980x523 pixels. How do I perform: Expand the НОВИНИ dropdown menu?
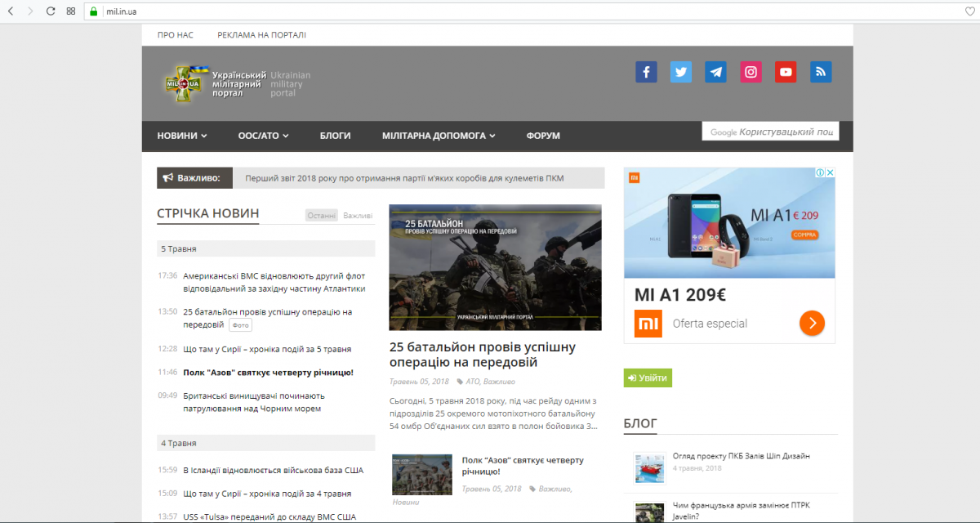[x=182, y=136]
